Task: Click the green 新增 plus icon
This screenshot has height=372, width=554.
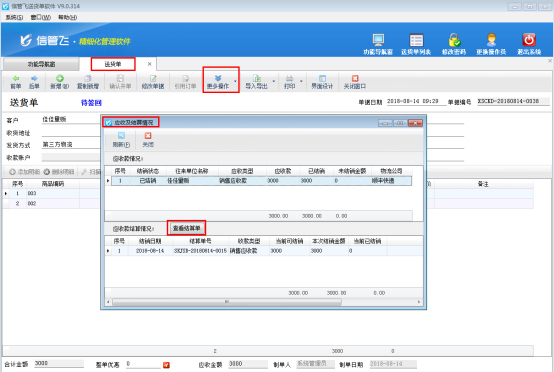Action: click(60, 78)
